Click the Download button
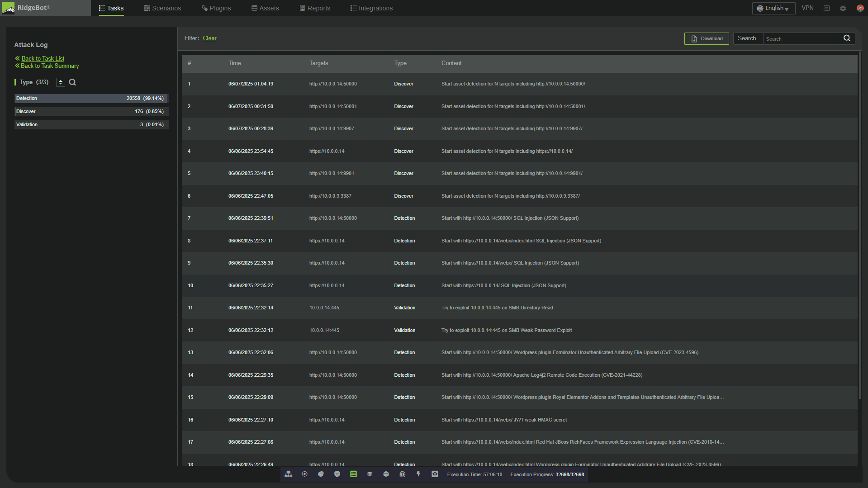The image size is (868, 488). pyautogui.click(x=706, y=38)
